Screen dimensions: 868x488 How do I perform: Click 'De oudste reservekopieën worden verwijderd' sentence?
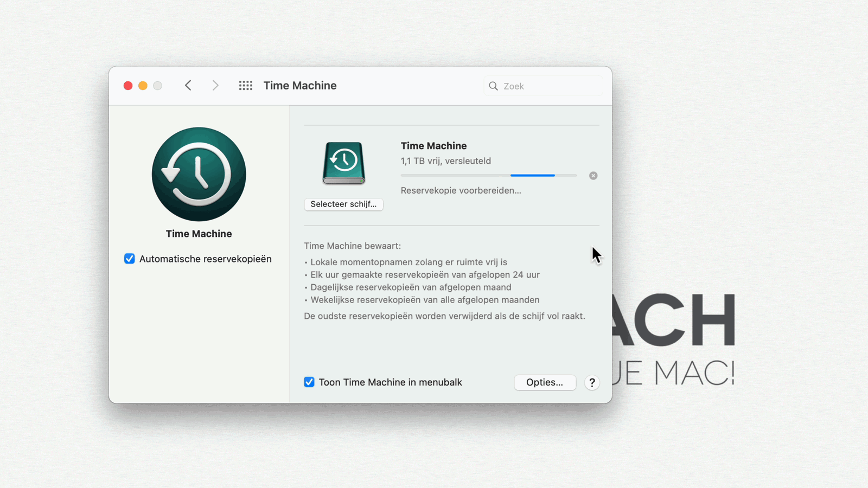[444, 316]
